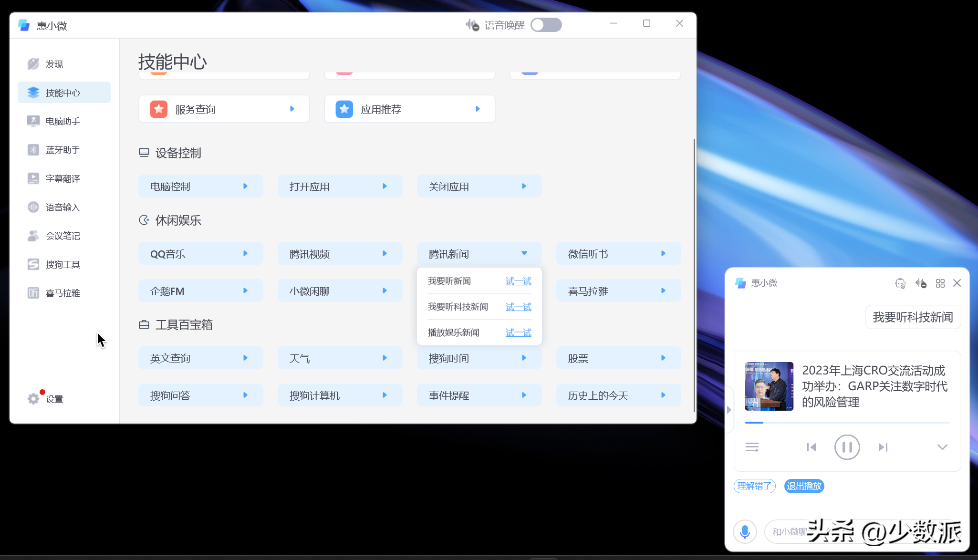Expand the 电脑控制 skill arrow
The height and width of the screenshot is (560, 978).
coord(246,187)
